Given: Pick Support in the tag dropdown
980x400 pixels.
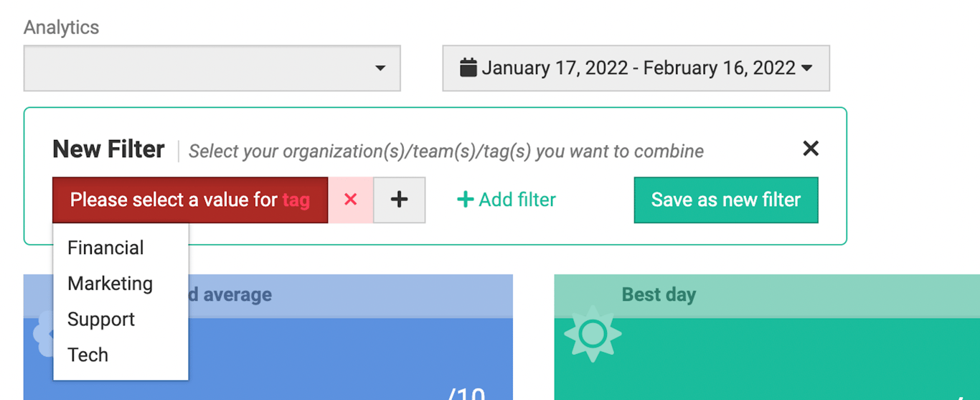Looking at the screenshot, I should [101, 320].
